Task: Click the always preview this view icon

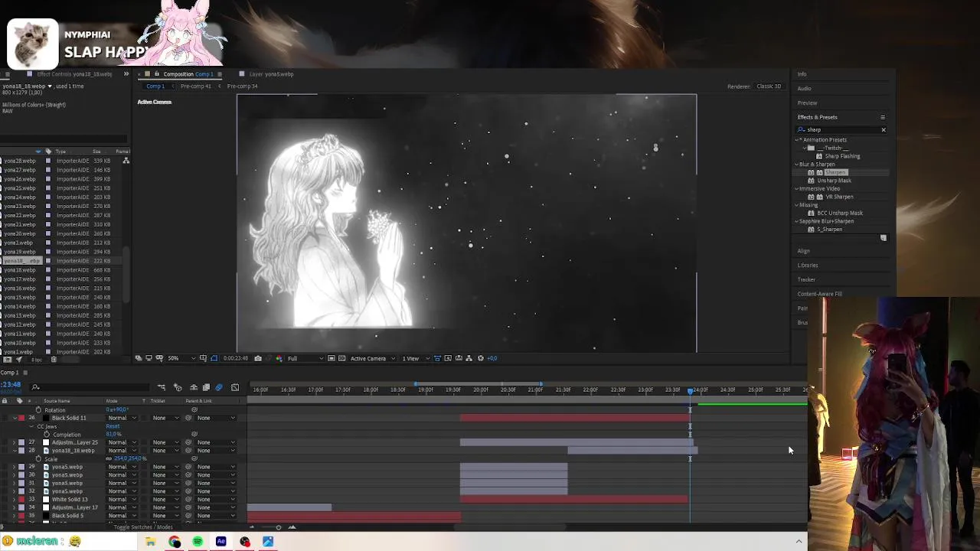Action: pyautogui.click(x=139, y=358)
